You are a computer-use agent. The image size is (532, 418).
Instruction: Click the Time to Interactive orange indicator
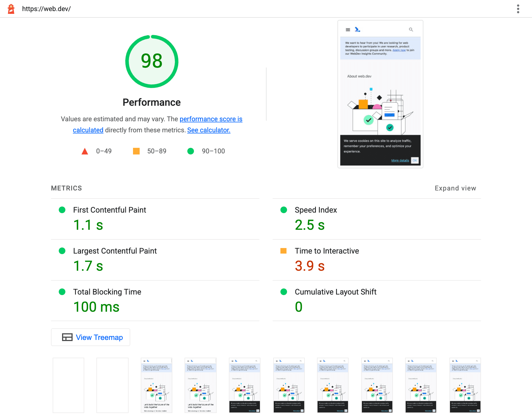(x=283, y=251)
